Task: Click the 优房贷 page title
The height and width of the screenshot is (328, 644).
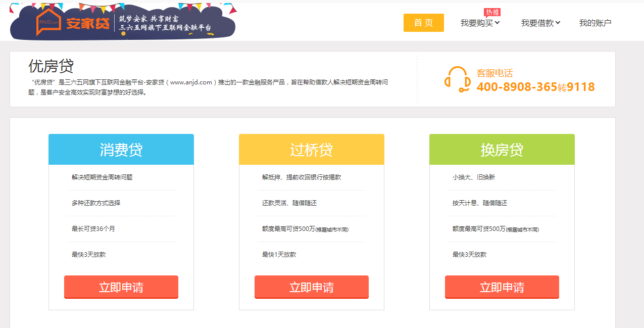Action: (51, 66)
